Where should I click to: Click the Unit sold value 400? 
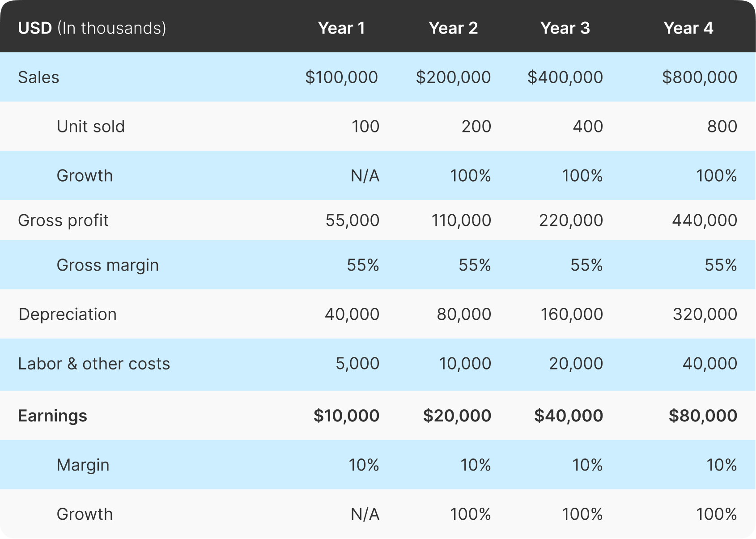pyautogui.click(x=588, y=127)
